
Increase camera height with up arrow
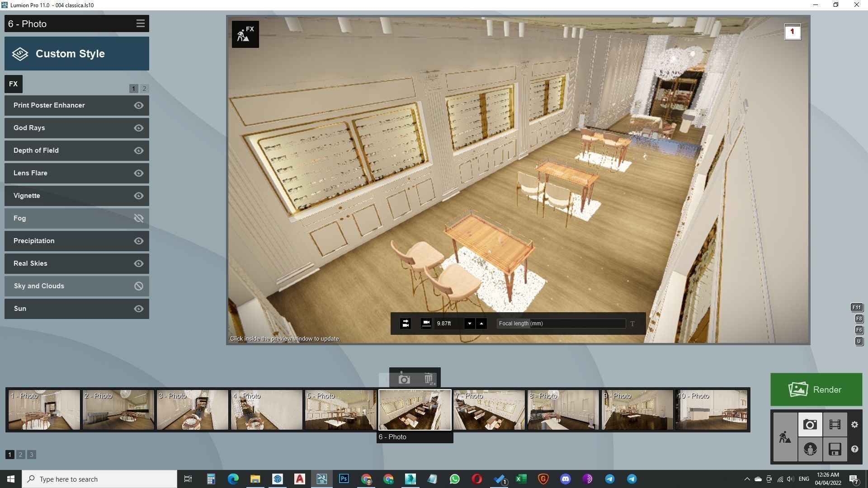(x=481, y=324)
